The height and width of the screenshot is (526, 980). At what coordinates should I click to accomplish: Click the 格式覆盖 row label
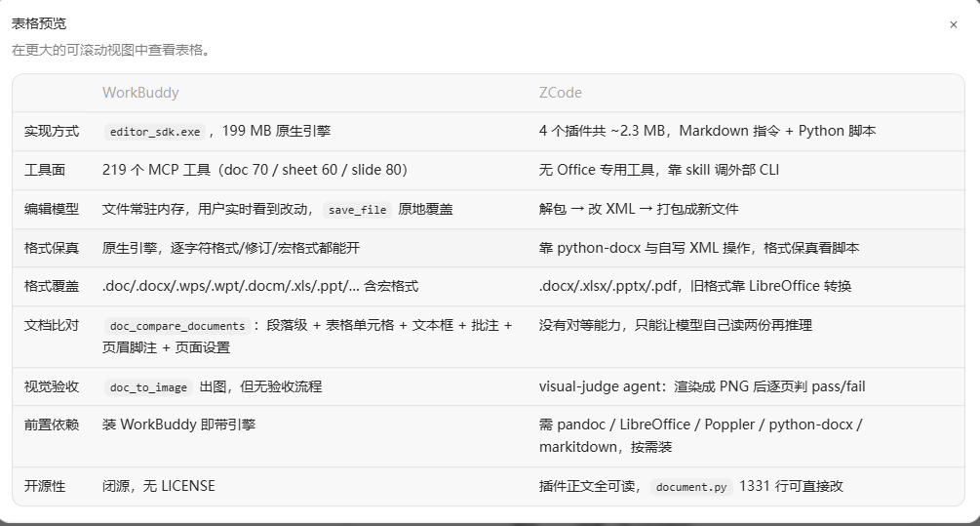52,287
